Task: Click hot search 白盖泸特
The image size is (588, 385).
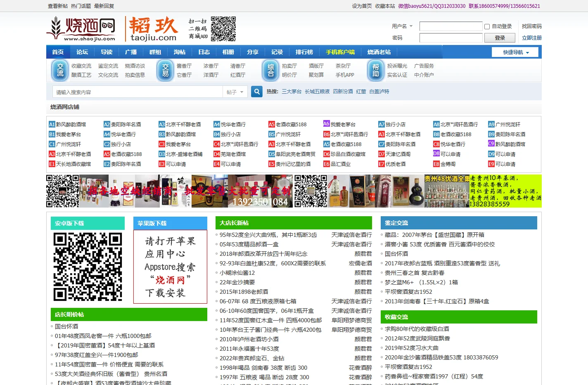Action: [x=379, y=92]
